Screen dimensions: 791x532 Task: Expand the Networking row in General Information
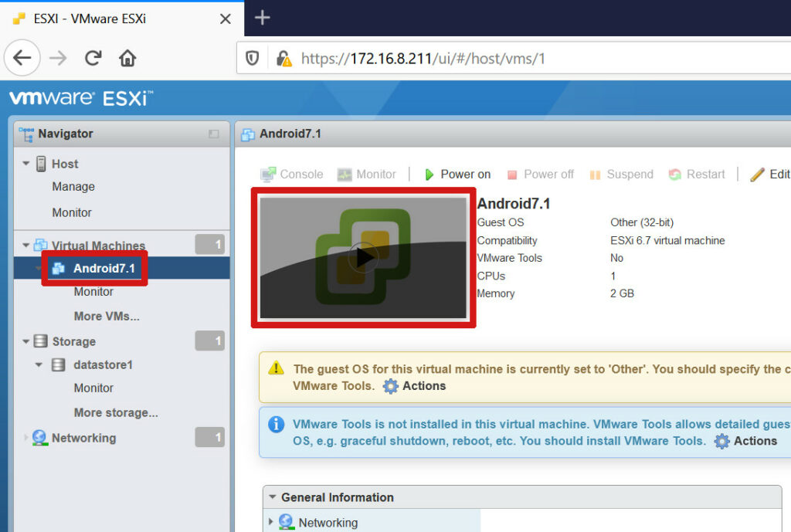click(271, 521)
